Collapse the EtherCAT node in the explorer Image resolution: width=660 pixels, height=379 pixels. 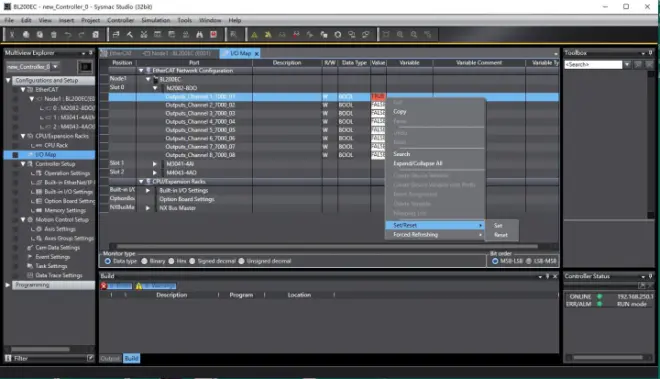23,89
